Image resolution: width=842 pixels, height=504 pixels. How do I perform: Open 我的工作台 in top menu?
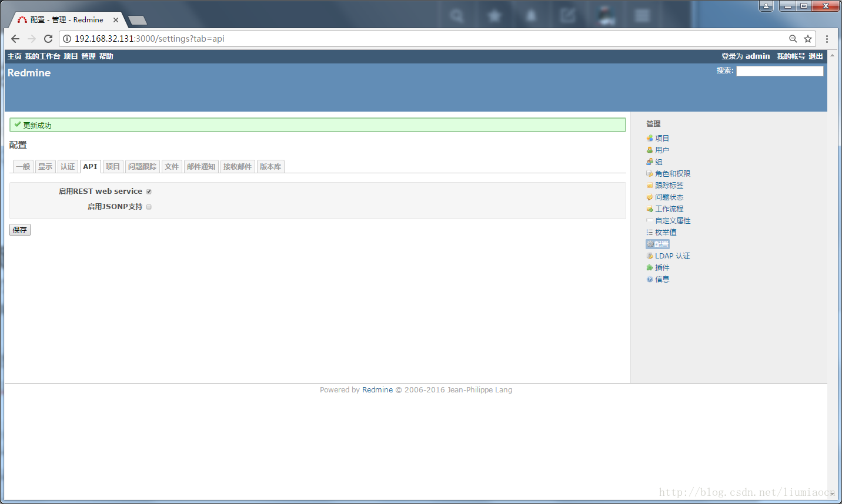coord(42,56)
